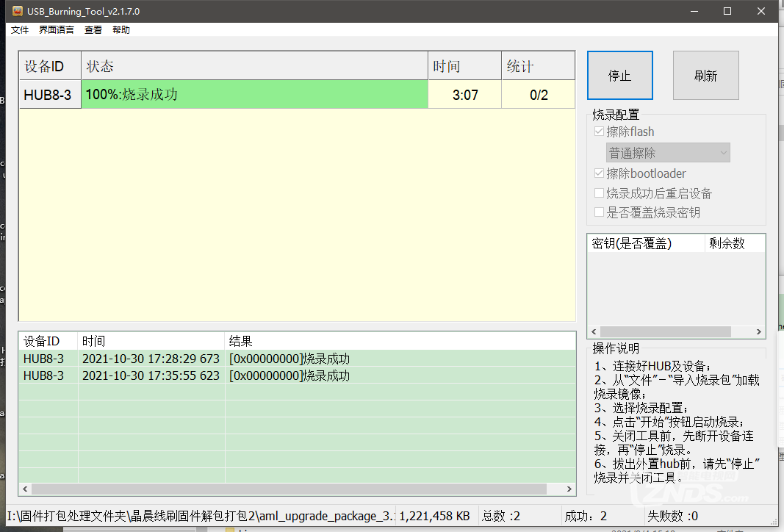784x532 pixels.
Task: Enable 烧录成功后重启设备 checkbox
Action: pyautogui.click(x=600, y=194)
